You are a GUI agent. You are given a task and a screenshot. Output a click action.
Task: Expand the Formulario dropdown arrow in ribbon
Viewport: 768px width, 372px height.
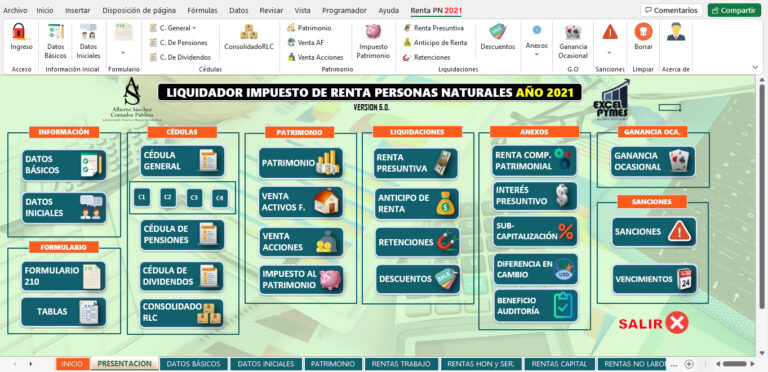(123, 52)
